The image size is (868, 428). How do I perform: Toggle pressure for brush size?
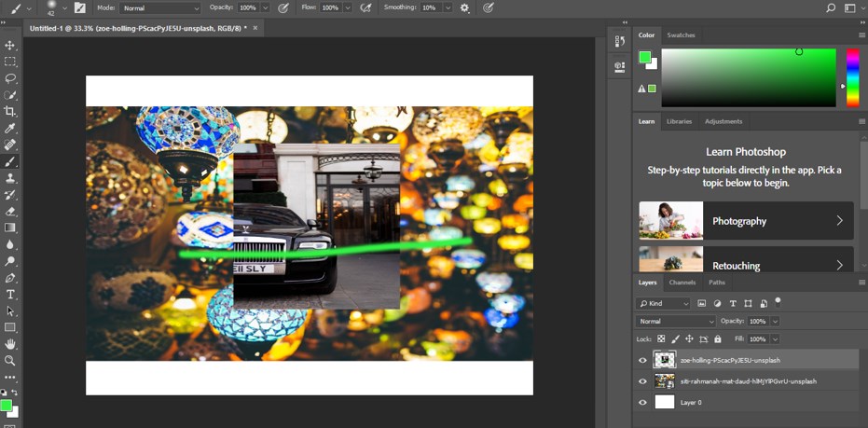click(488, 7)
